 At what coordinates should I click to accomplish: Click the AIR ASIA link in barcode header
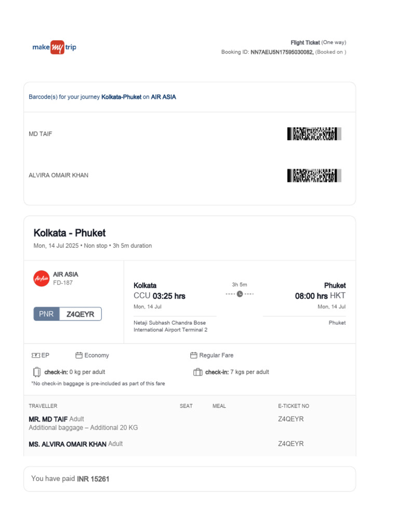[163, 97]
